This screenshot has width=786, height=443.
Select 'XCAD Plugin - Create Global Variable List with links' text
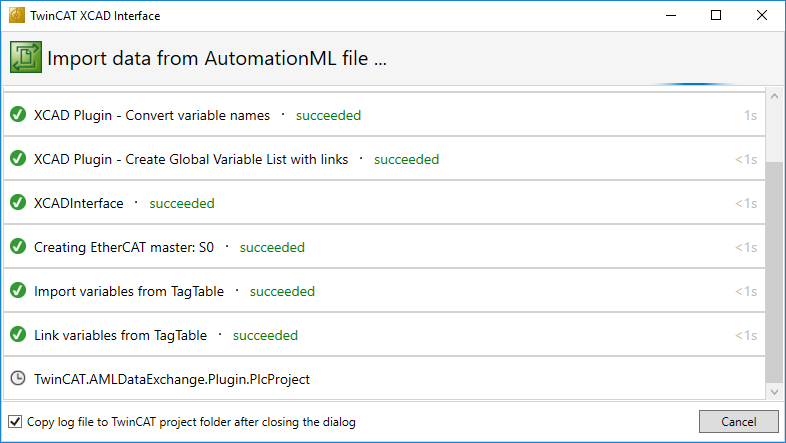(191, 159)
